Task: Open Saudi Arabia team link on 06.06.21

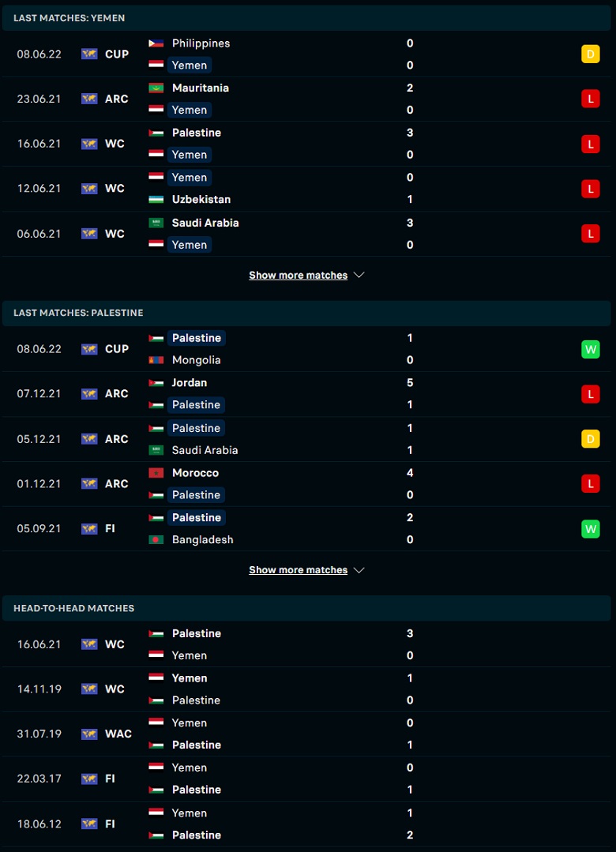Action: point(205,223)
